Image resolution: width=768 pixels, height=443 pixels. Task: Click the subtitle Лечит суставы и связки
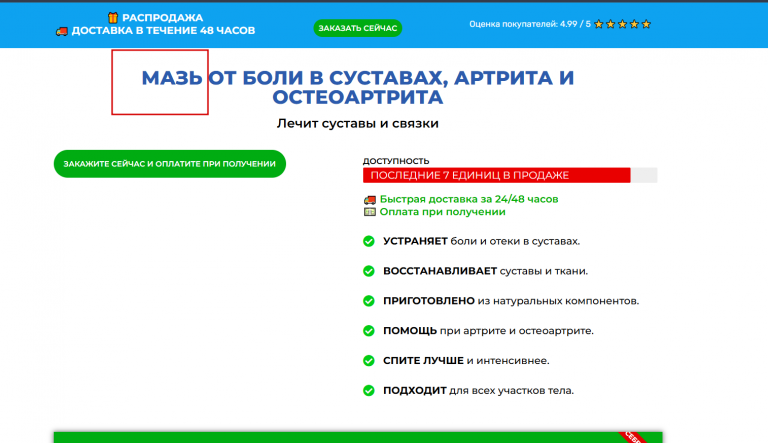358,123
